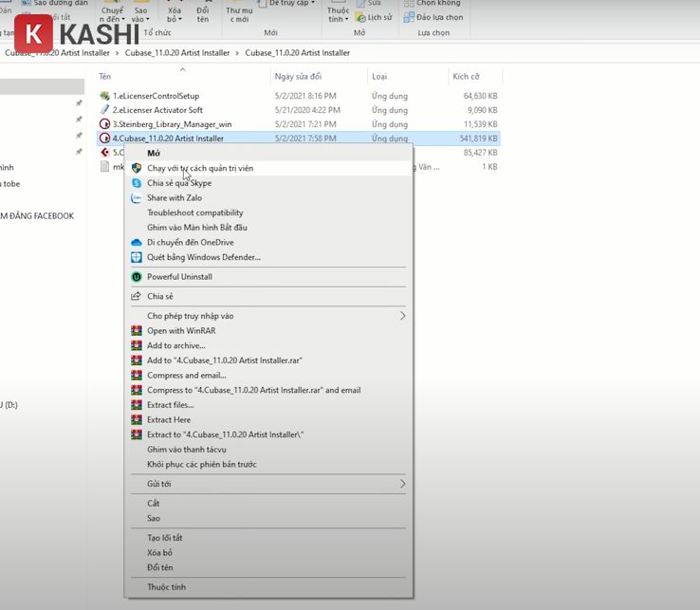Screen dimensions: 700x610
Task: Select Quét bằng Windows Defender
Action: [269, 257]
